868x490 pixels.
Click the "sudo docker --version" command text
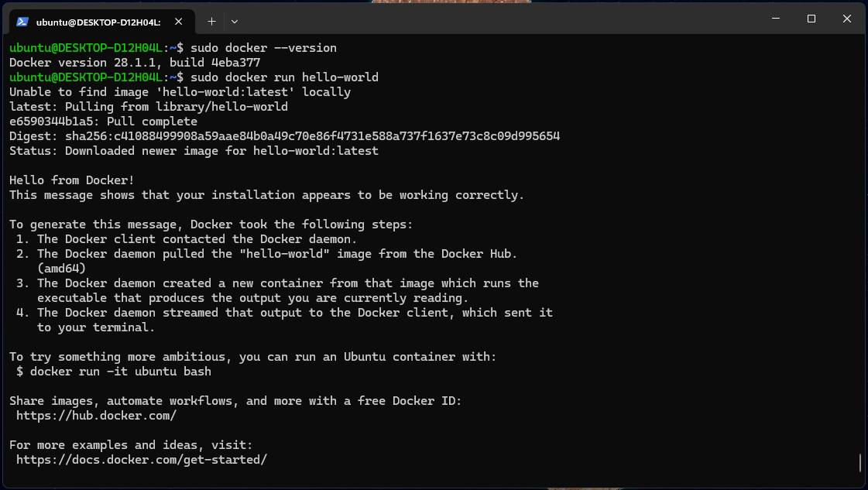tap(263, 48)
